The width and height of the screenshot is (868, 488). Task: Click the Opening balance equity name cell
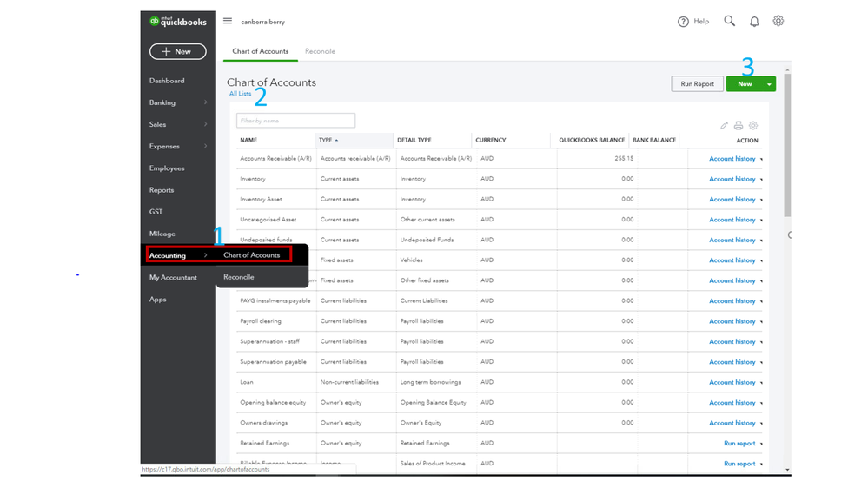coord(273,402)
